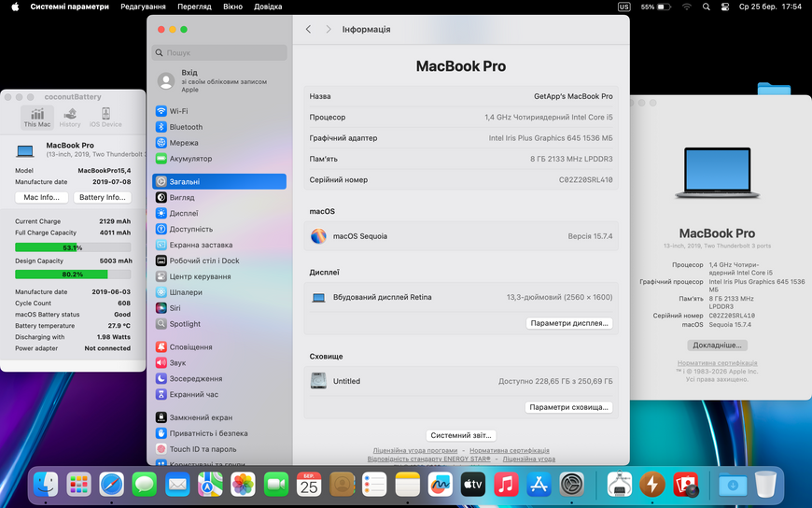Image resolution: width=812 pixels, height=508 pixels.
Task: Open Finder from the Dock
Action: click(46, 485)
